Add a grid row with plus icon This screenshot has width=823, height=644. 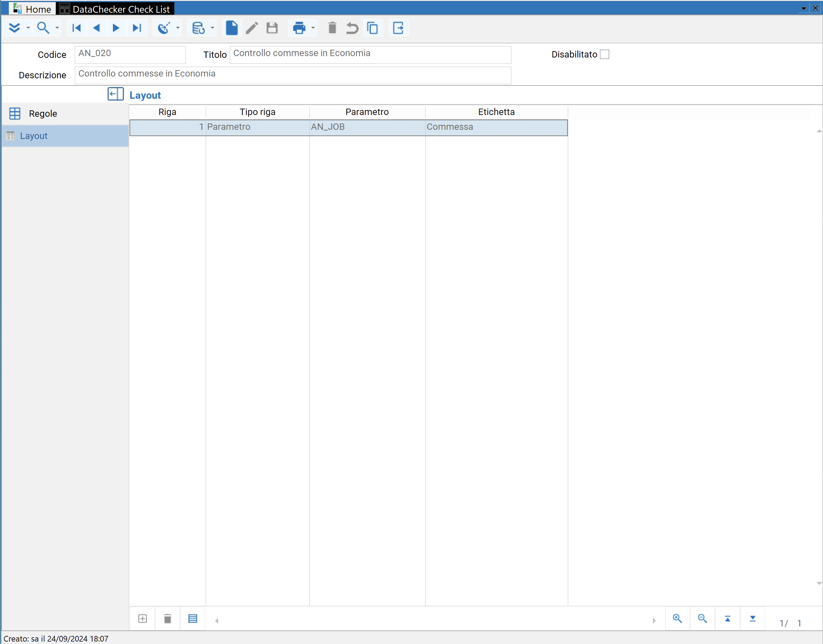coord(143,619)
